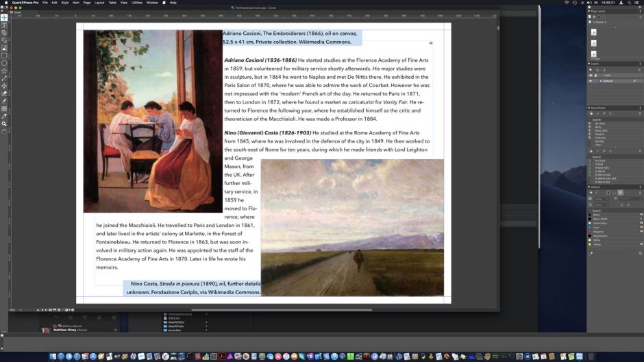Toggle the eye icon in Layers header row

591,75
